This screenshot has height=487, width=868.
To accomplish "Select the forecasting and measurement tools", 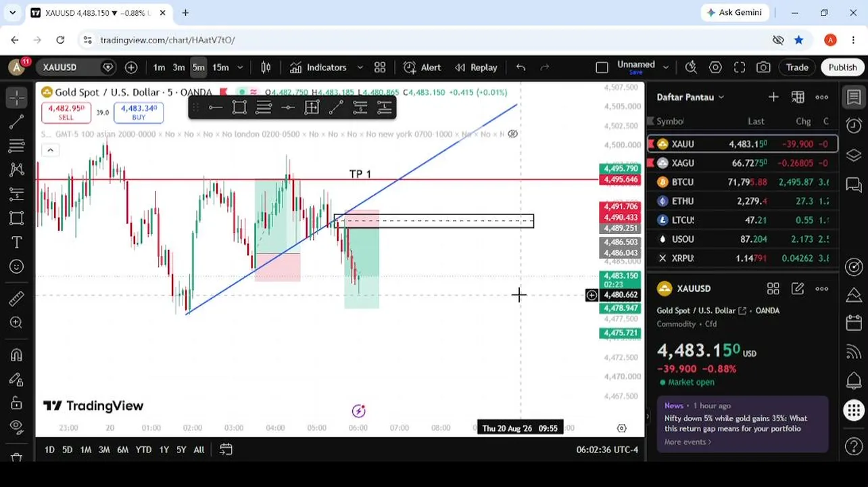I will (x=17, y=194).
